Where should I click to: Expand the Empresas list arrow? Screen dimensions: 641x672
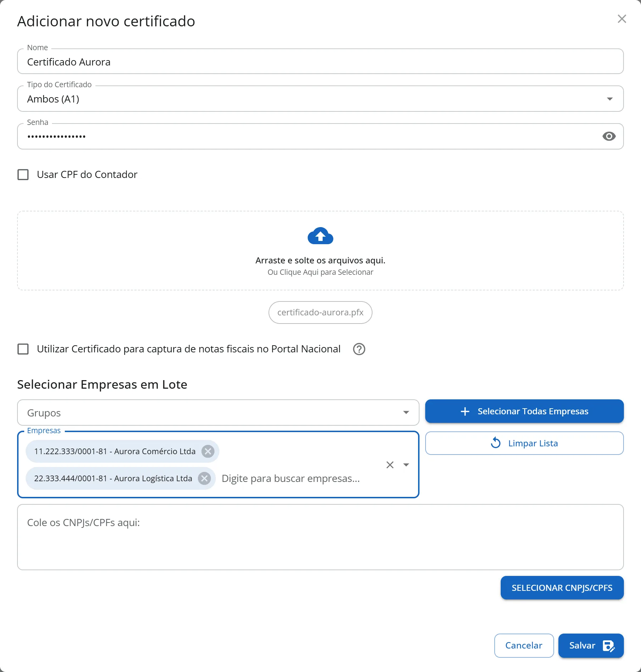tap(406, 465)
